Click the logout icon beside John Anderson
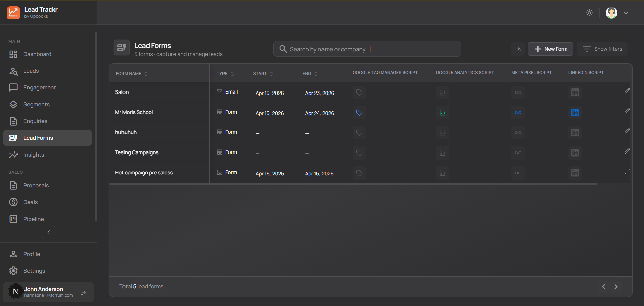644x306 pixels. [x=83, y=292]
